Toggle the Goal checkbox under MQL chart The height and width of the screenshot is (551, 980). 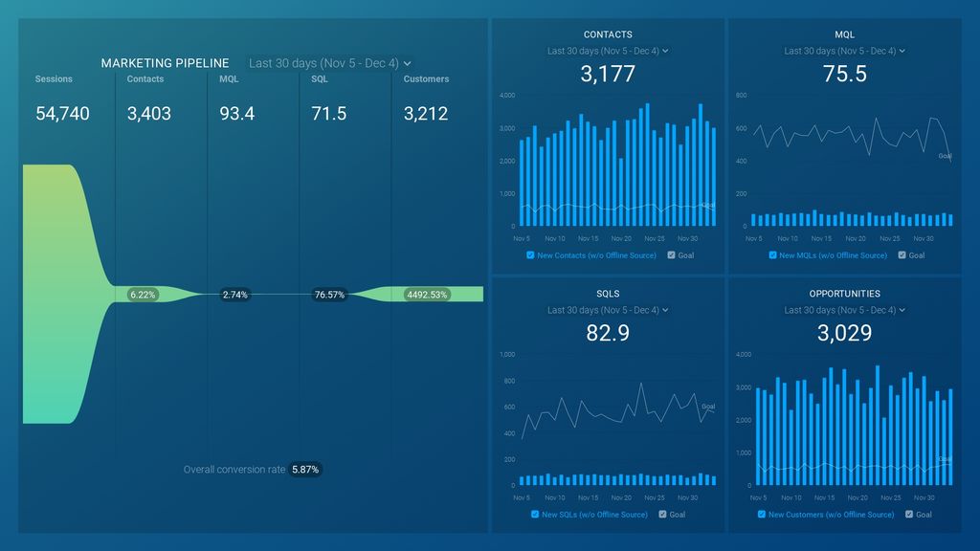[x=900, y=255]
